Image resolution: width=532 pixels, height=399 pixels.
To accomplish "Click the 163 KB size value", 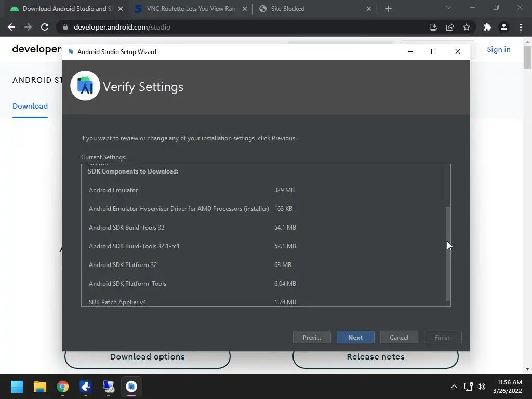I will [283, 209].
